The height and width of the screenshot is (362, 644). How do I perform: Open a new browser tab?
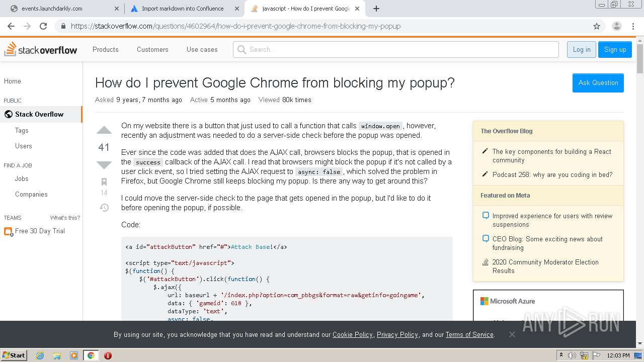[x=376, y=9]
